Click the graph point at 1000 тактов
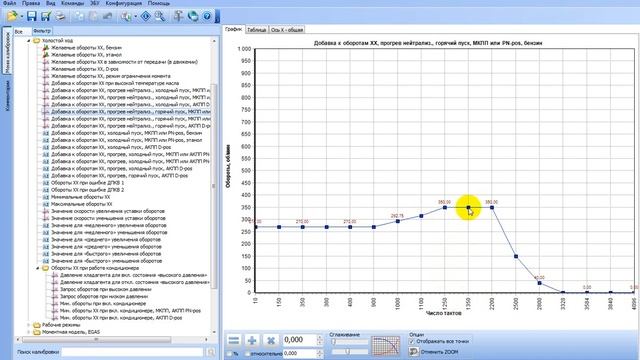This screenshot has width=640, height=360. click(398, 221)
